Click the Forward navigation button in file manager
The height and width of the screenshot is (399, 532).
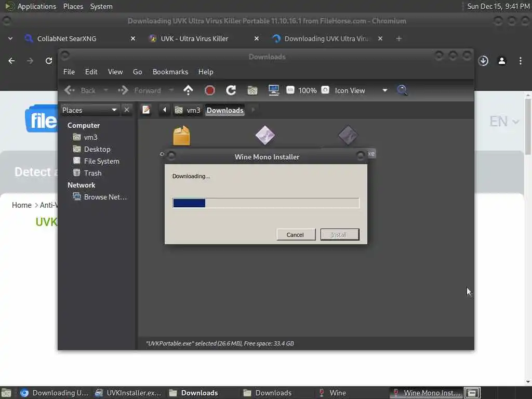point(139,90)
